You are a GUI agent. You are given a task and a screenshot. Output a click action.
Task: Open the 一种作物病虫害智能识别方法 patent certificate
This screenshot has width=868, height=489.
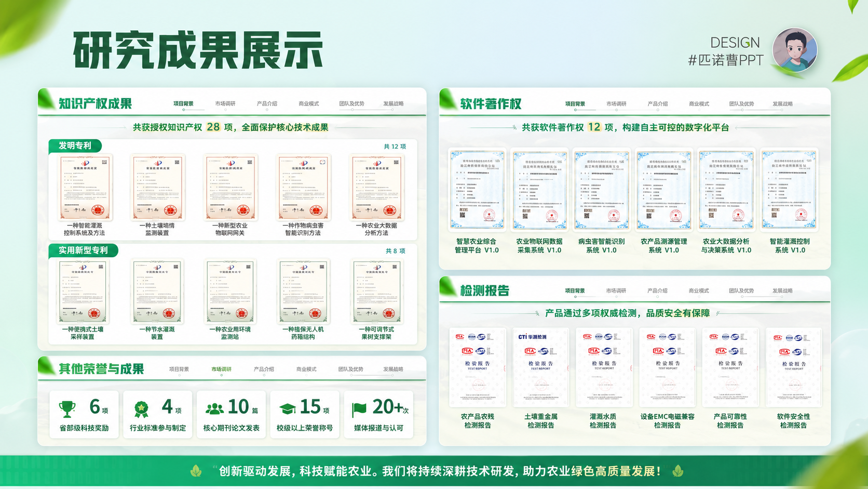(x=304, y=187)
